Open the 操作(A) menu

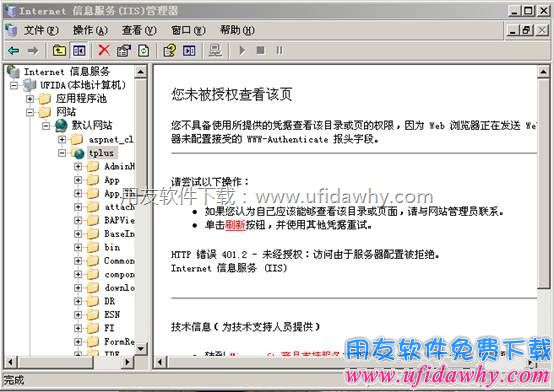tap(90, 30)
